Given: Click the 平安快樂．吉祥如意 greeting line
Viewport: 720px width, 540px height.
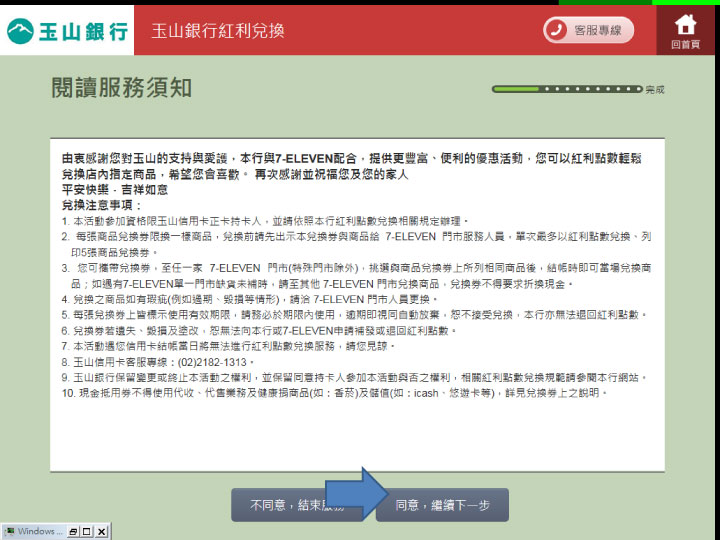Looking at the screenshot, I should [115, 190].
